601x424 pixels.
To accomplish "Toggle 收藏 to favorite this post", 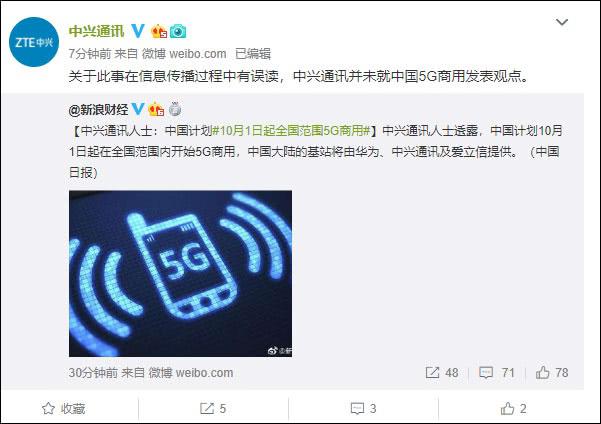I will coord(64,409).
